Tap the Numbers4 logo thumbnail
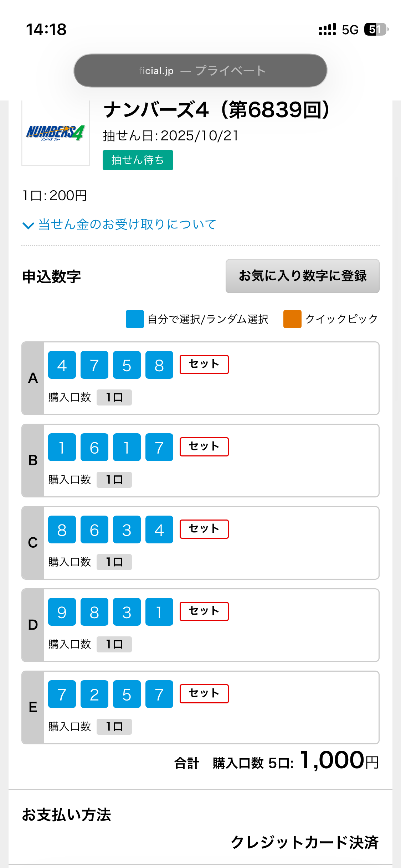This screenshot has height=868, width=401. click(x=56, y=133)
